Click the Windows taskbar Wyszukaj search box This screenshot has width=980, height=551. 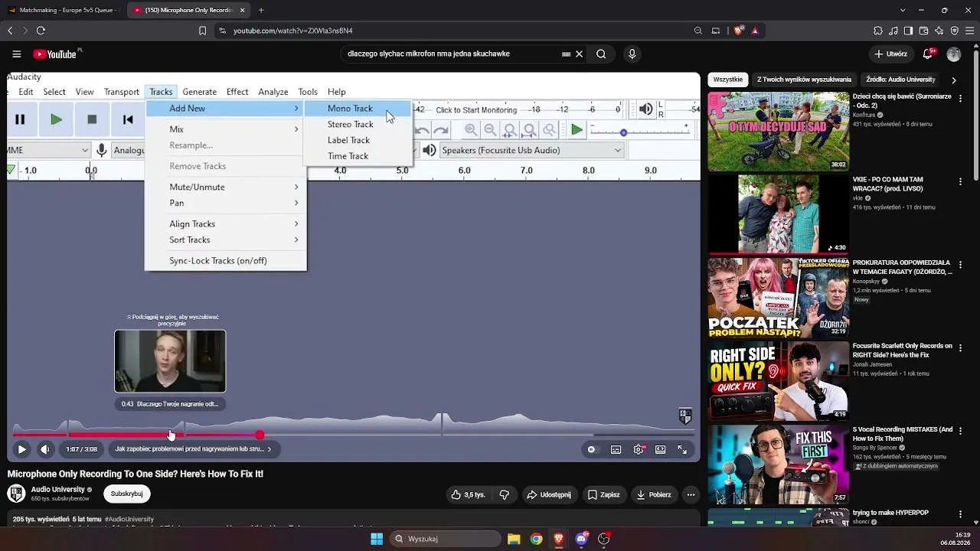point(445,539)
